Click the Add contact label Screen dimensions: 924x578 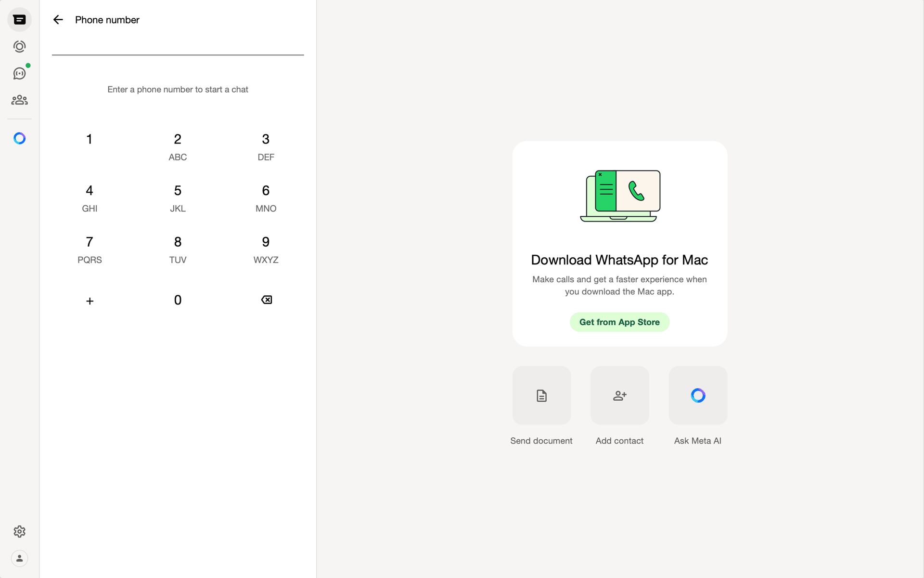[619, 441]
